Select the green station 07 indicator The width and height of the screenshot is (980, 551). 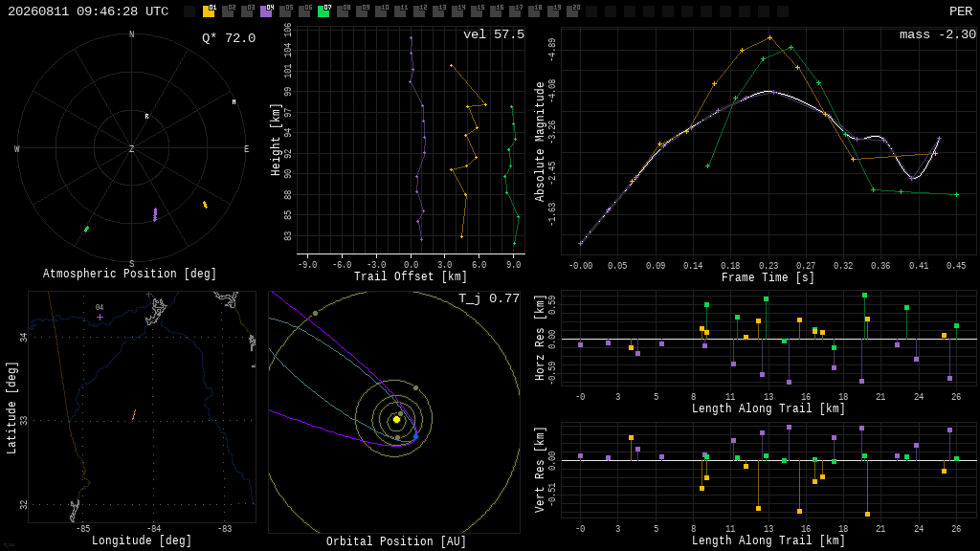(323, 11)
